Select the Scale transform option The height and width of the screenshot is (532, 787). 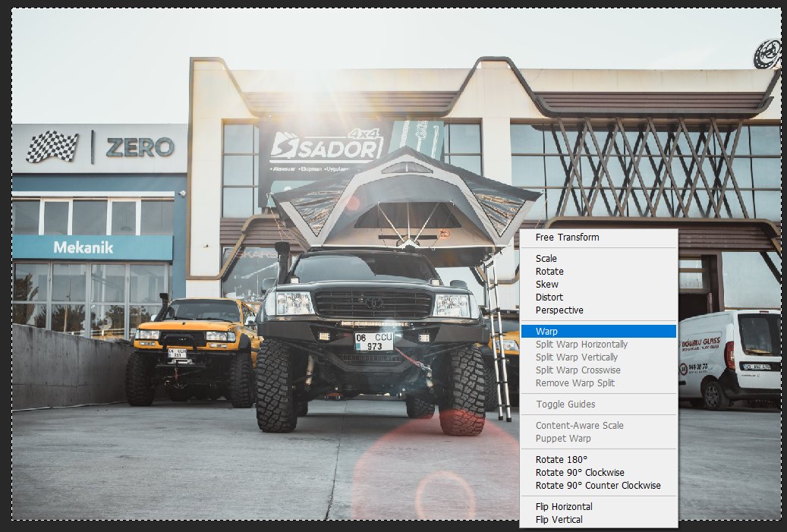(599, 259)
